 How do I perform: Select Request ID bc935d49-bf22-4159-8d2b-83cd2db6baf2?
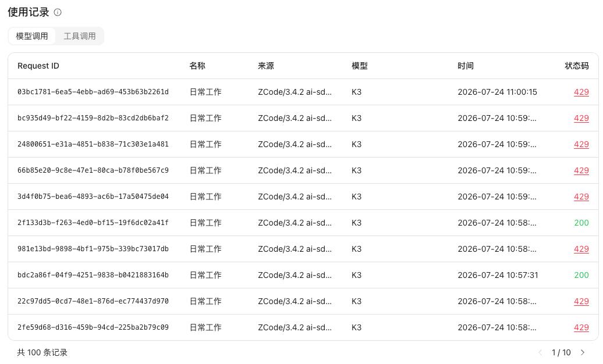[x=93, y=118]
